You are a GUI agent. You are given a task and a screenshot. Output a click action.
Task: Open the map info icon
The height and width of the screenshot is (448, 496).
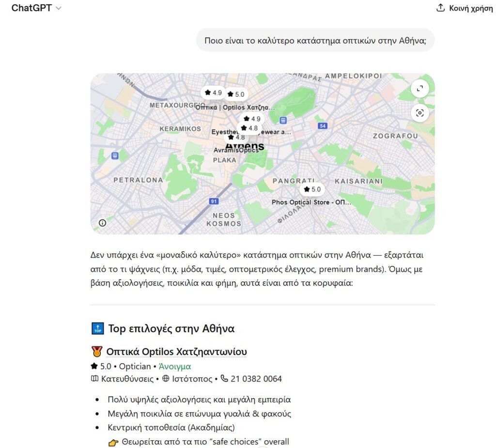pyautogui.click(x=102, y=223)
